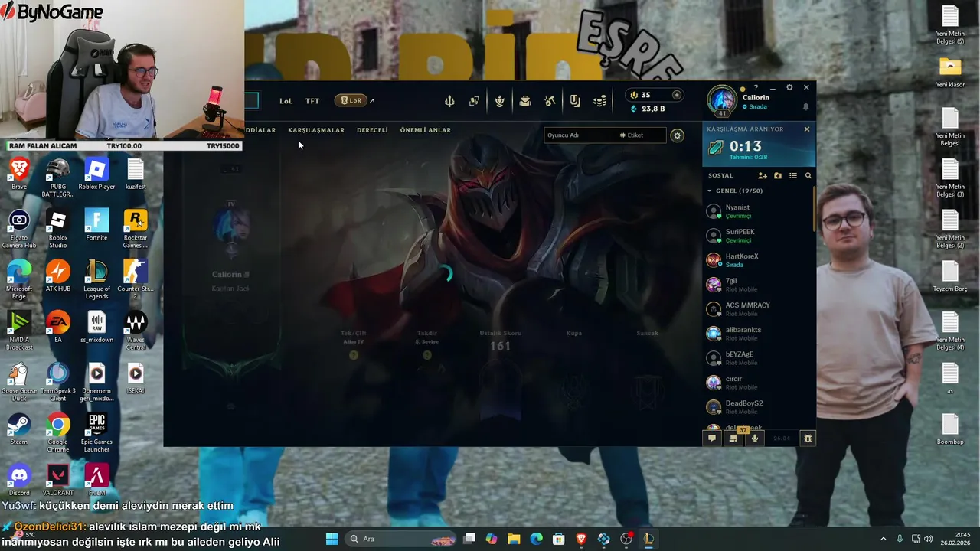Open the client help question mark
980x551 pixels.
[x=756, y=88]
